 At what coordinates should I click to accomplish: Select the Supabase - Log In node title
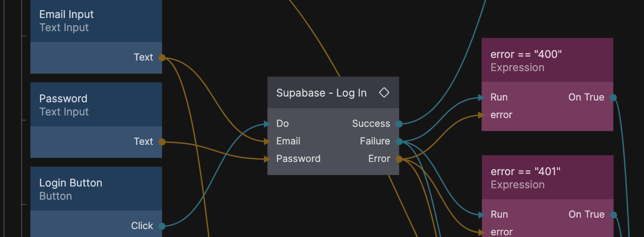pyautogui.click(x=321, y=93)
